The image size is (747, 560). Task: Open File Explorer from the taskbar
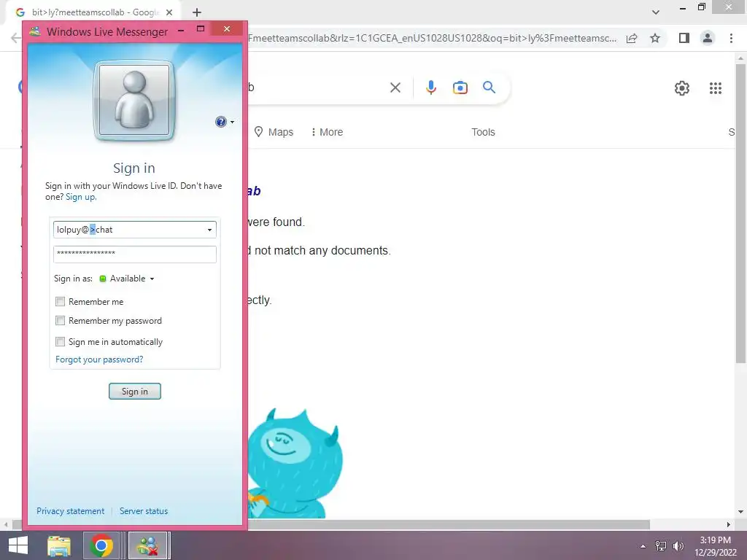coord(59,545)
